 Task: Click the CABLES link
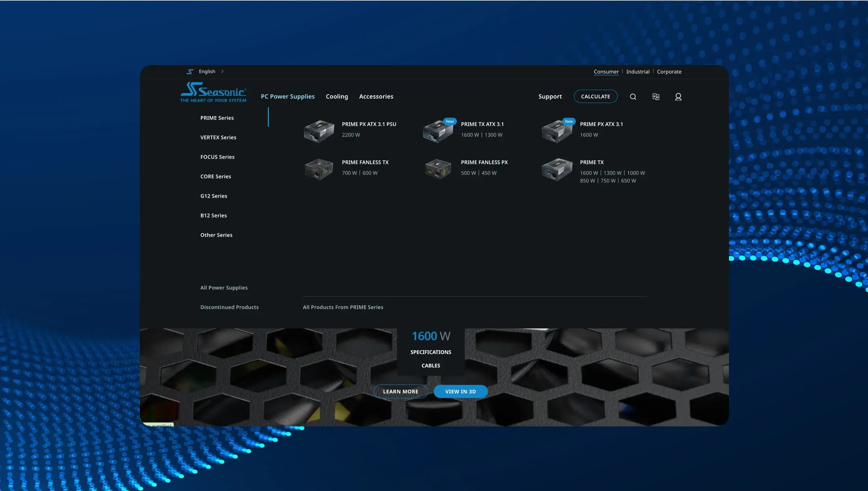[431, 366]
